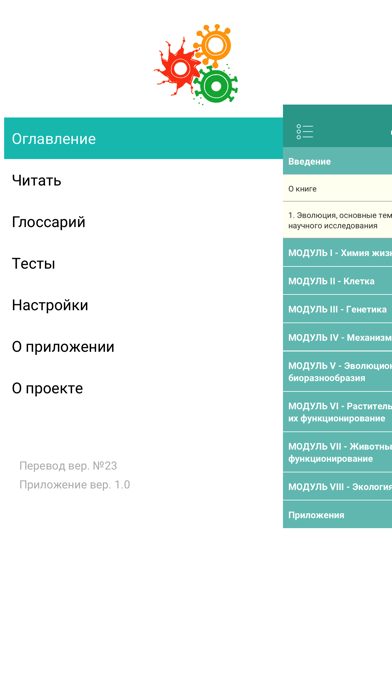
Task: Select О приложении menu item
Action: [143, 346]
